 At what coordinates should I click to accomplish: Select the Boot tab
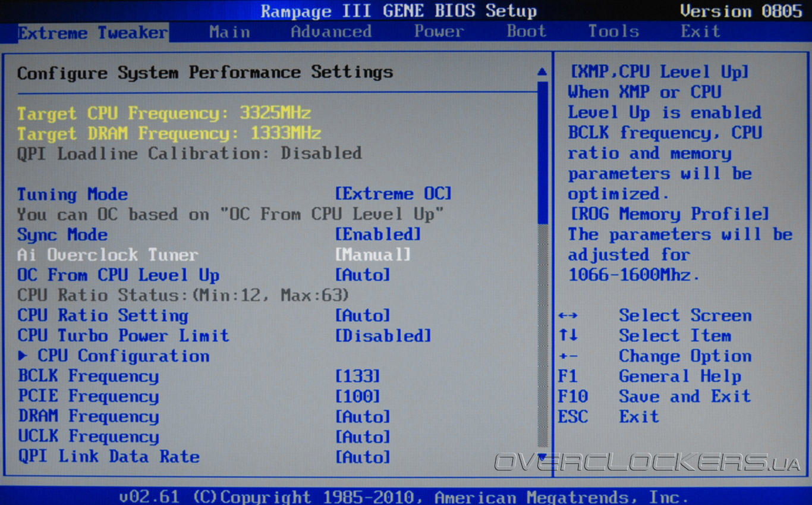(526, 32)
